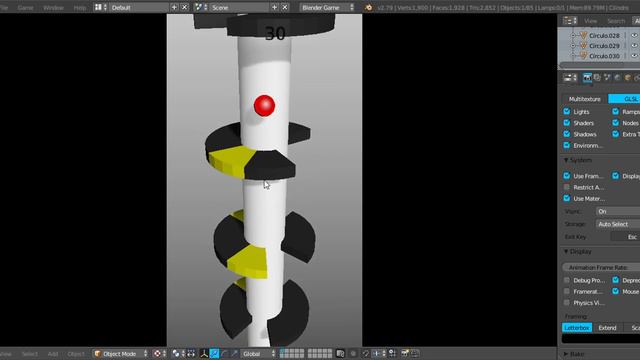Delete the current Scene
Image resolution: width=640 pixels, height=360 pixels.
[284, 7]
